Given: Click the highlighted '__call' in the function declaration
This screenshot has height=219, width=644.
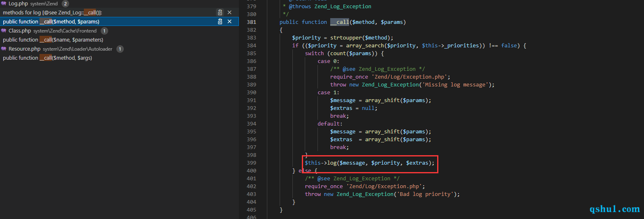Looking at the screenshot, I should (x=340, y=22).
